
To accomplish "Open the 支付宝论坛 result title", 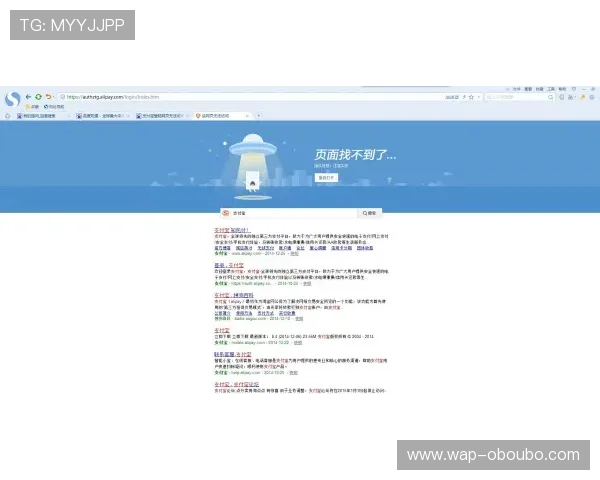I will (236, 384).
